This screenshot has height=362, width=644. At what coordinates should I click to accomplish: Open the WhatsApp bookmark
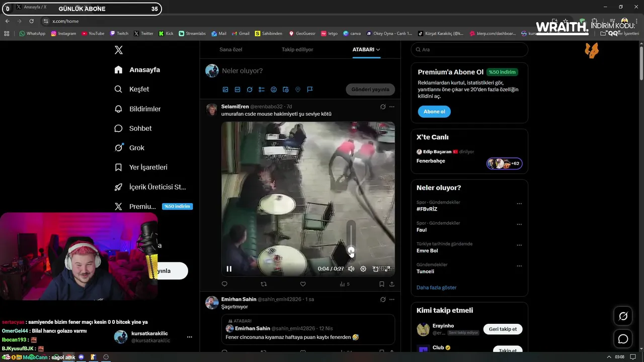(32, 34)
